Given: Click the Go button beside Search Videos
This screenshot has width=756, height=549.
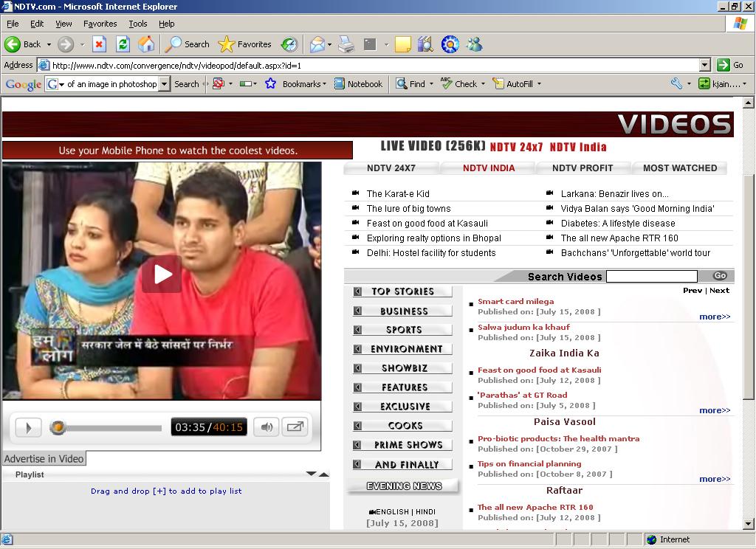Looking at the screenshot, I should coord(720,276).
